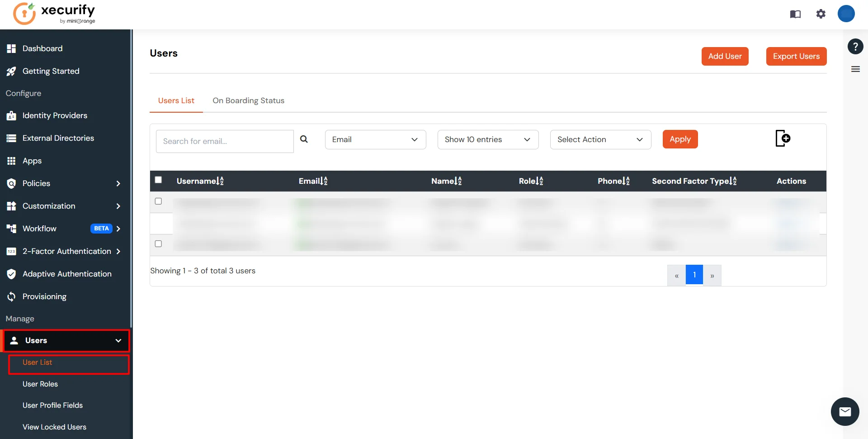The width and height of the screenshot is (868, 439).
Task: Apply the selected action
Action: click(x=680, y=139)
